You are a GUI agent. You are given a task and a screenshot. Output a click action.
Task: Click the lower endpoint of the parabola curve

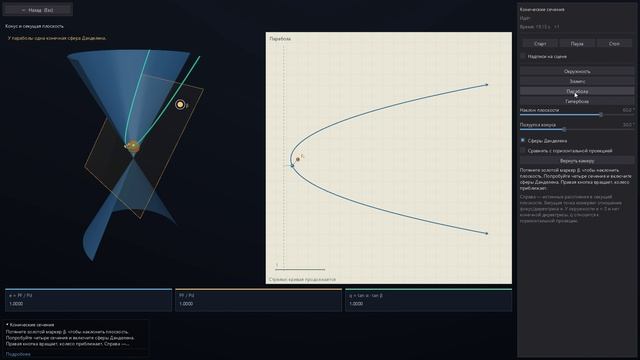487,233
